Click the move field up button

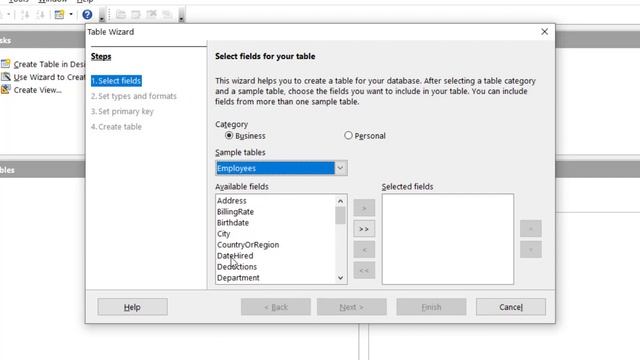pos(531,229)
